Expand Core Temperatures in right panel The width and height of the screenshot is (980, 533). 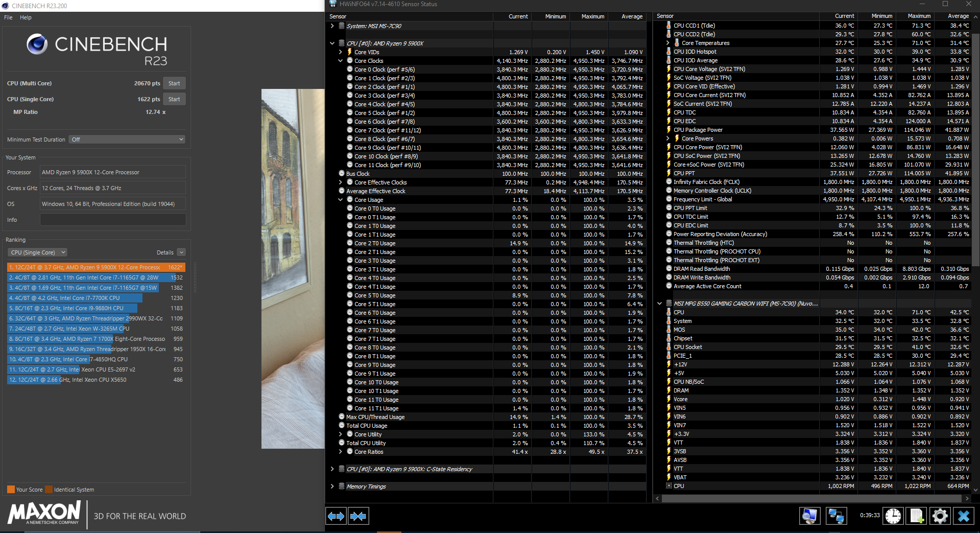click(668, 43)
